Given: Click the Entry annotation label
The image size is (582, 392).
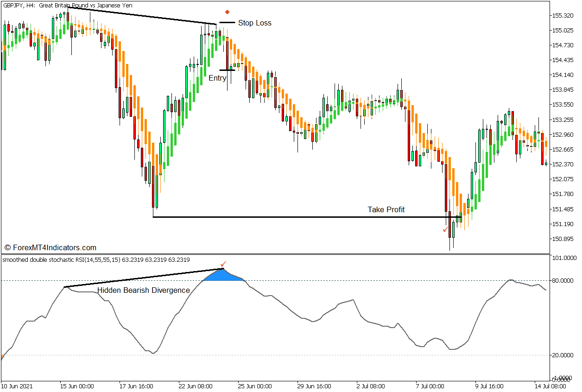Looking at the screenshot, I should [218, 78].
